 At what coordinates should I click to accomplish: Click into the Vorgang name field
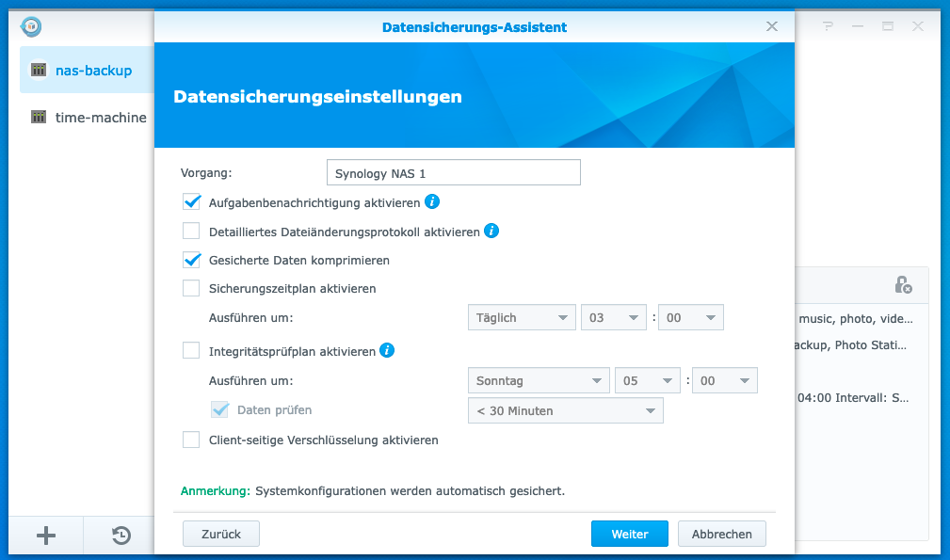point(453,173)
